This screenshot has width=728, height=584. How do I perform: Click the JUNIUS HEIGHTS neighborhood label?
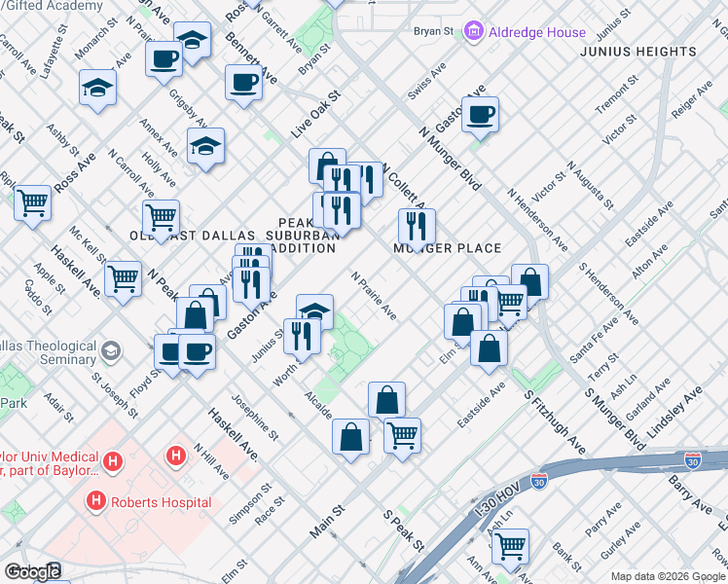coord(638,52)
